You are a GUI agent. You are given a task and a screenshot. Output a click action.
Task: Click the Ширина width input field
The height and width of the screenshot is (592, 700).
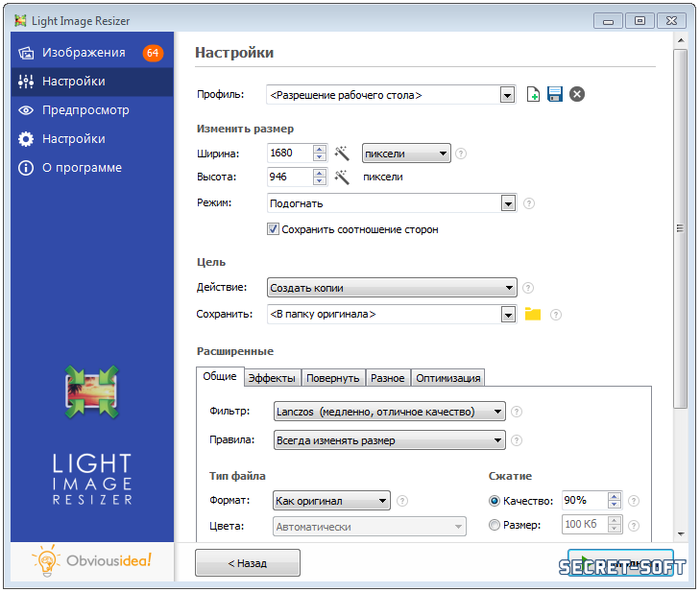coord(290,153)
